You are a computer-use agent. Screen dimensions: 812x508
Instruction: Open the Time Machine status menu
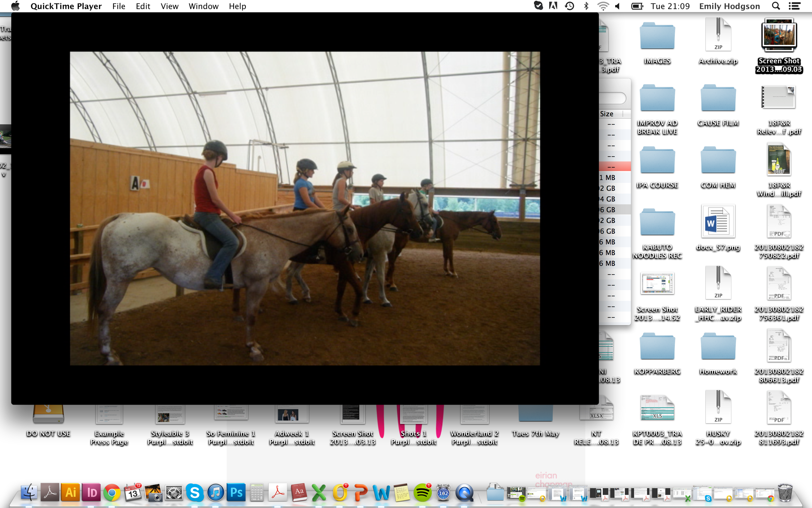pyautogui.click(x=569, y=6)
